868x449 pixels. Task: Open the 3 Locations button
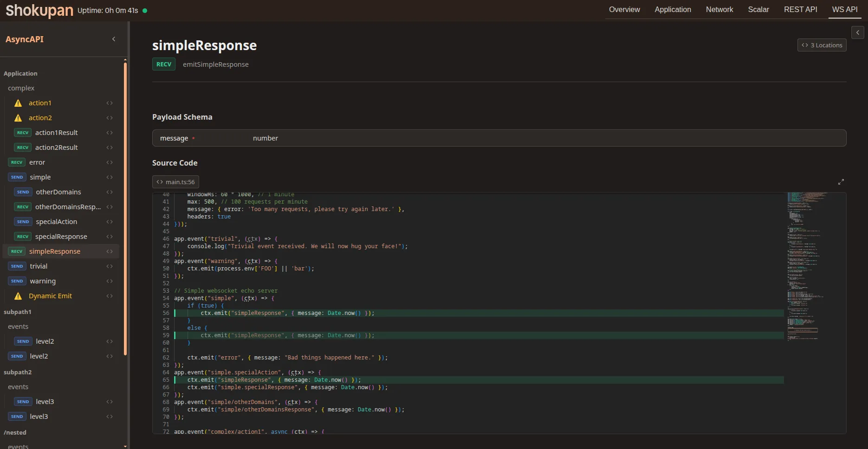pyautogui.click(x=822, y=45)
